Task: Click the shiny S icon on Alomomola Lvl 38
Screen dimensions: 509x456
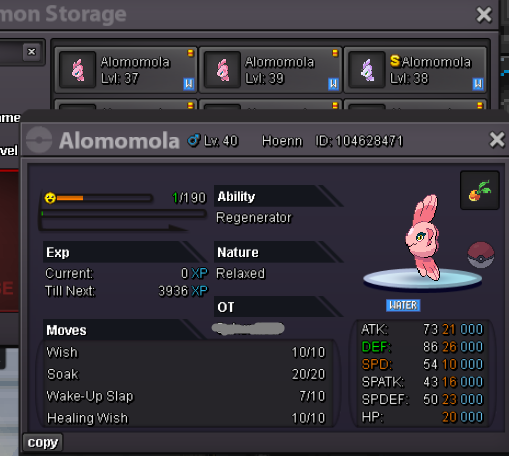Action: [x=395, y=61]
